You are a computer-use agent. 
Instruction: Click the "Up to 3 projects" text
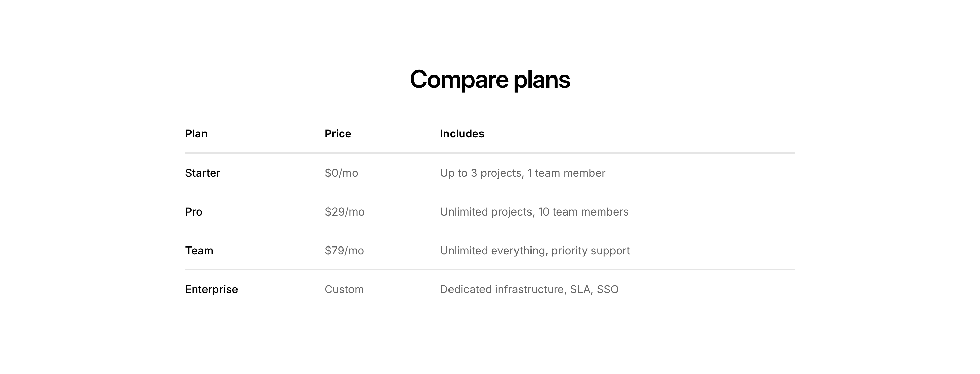click(481, 173)
